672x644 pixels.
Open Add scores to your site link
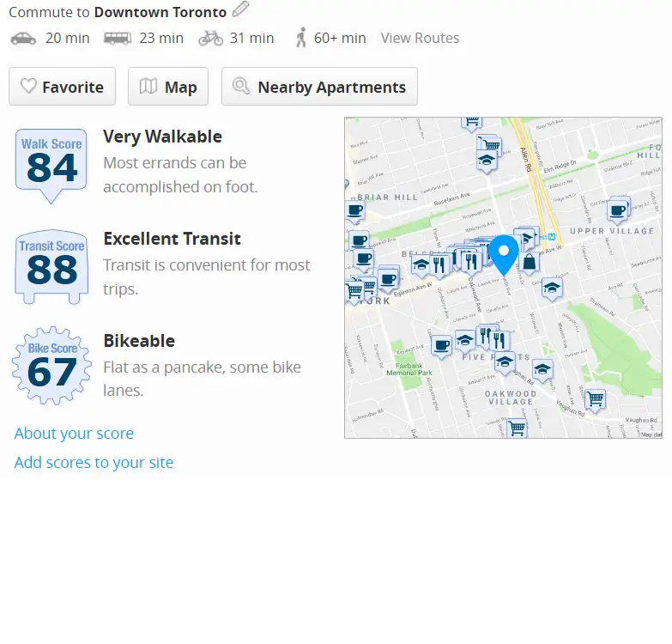94,463
